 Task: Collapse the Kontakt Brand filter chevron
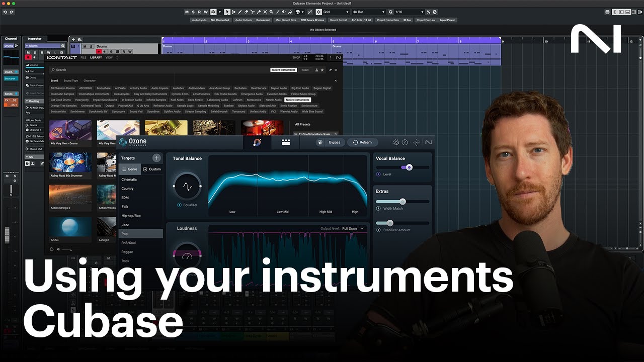[x=336, y=80]
